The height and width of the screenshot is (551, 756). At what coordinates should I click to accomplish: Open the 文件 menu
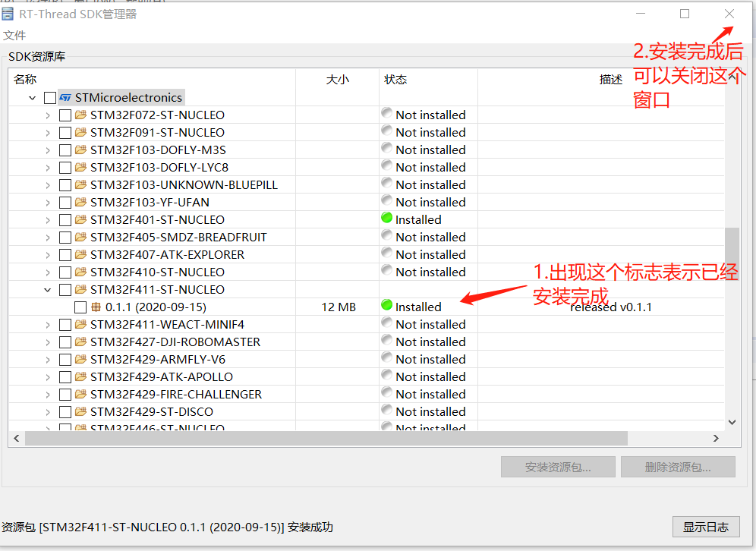click(x=14, y=34)
